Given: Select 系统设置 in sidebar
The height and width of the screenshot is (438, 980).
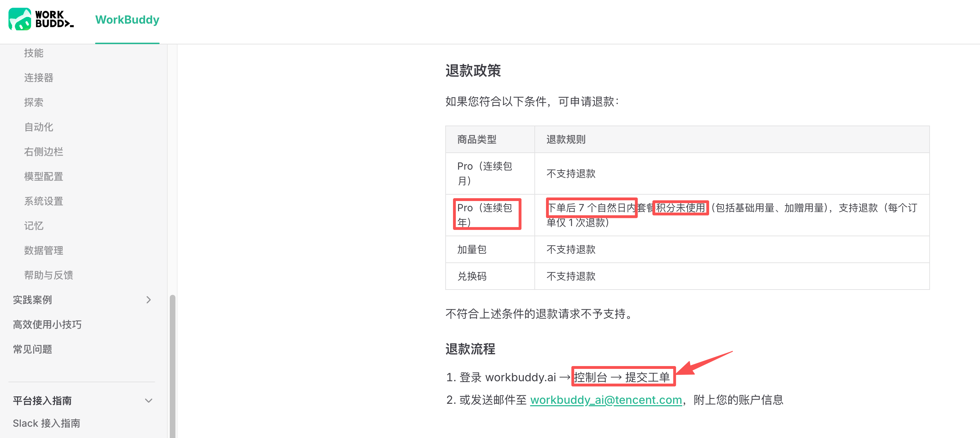Looking at the screenshot, I should click(44, 201).
